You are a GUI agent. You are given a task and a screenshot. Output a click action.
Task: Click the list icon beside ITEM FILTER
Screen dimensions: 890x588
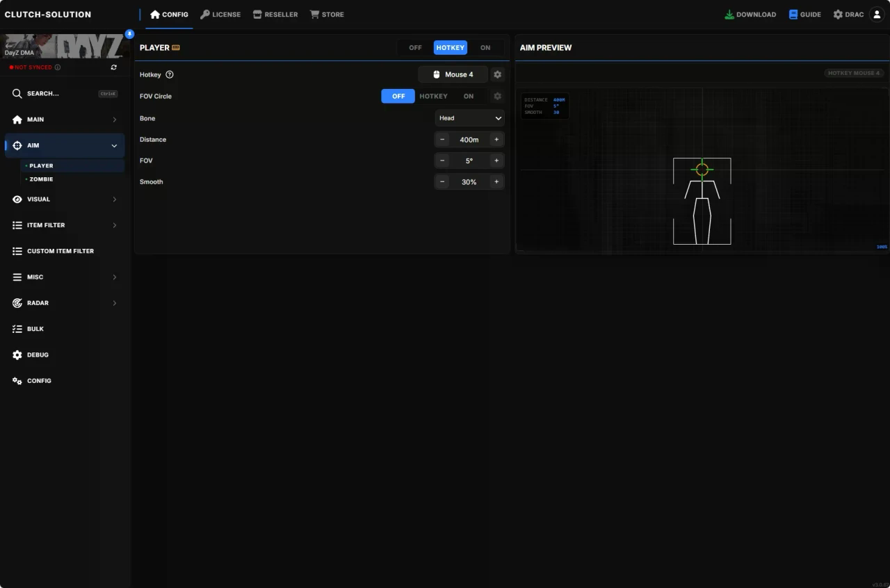(x=17, y=225)
